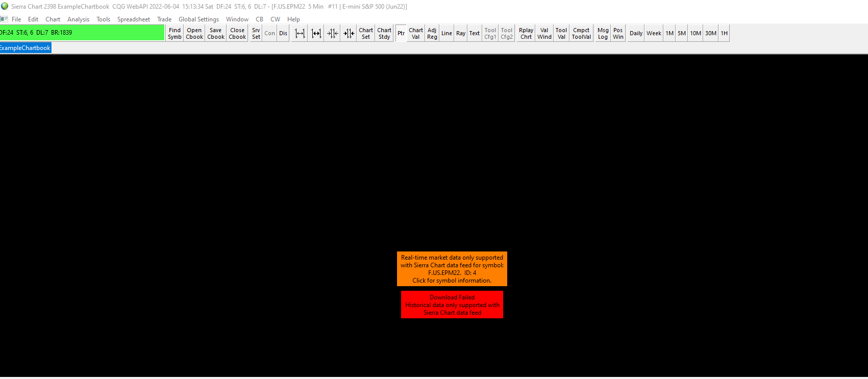Toggle the Cmpct ToolVal window
The image size is (868, 379).
[581, 33]
